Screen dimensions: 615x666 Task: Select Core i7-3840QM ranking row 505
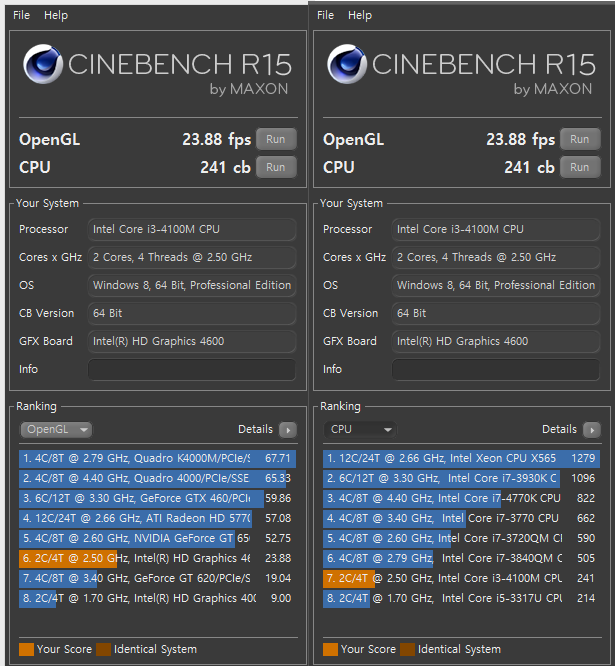pyautogui.click(x=462, y=558)
